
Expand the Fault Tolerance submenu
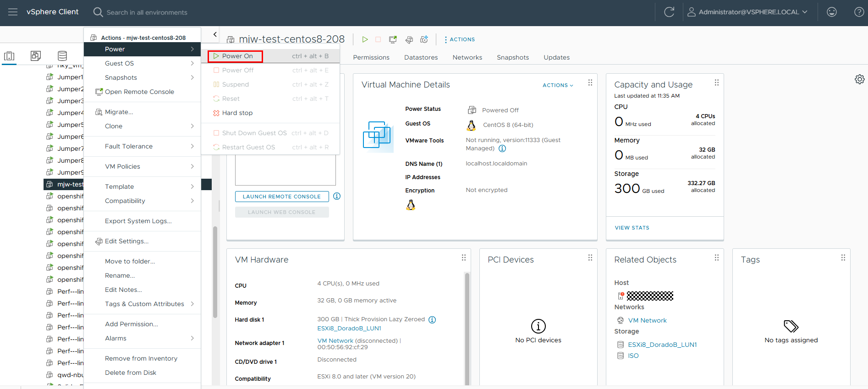[142, 146]
